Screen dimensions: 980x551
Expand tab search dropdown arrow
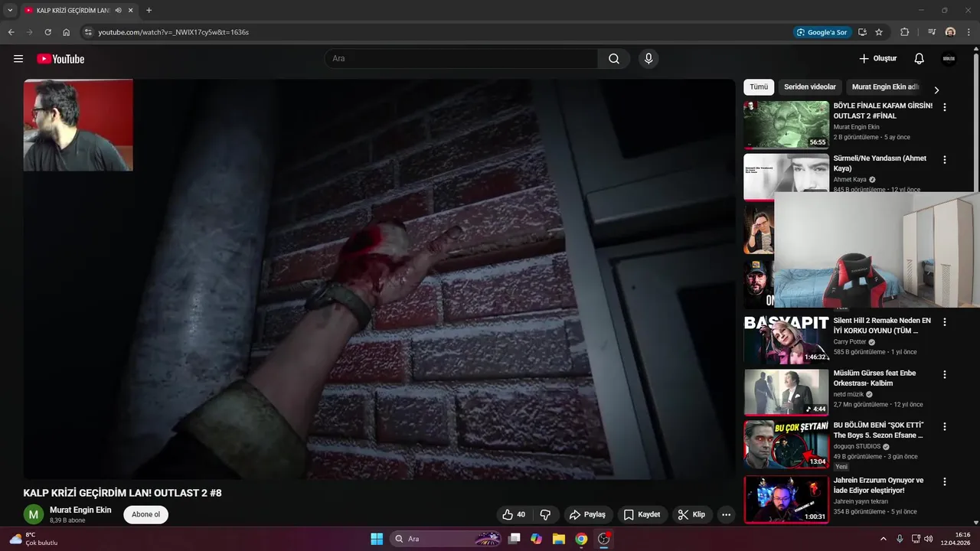click(x=10, y=10)
